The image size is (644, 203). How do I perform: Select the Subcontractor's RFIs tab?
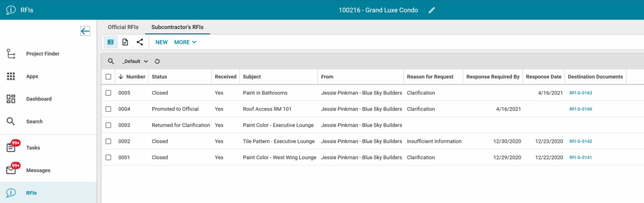tap(177, 27)
